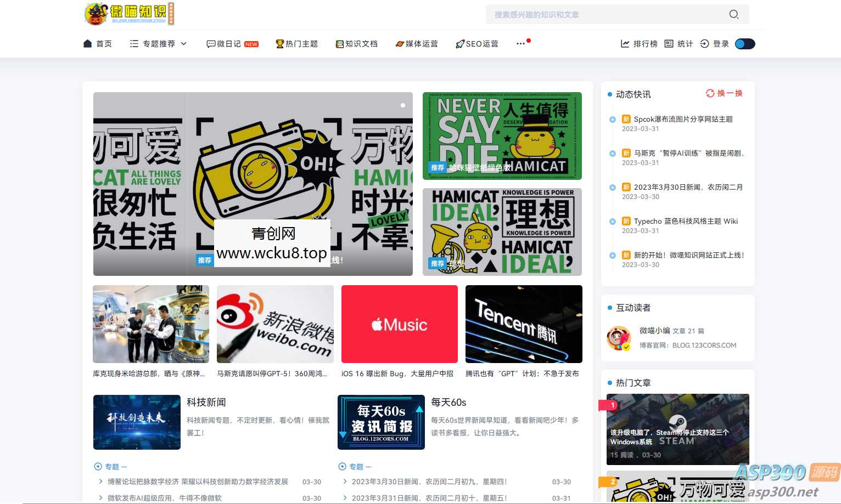Click the 微喵小编 author avatar
The width and height of the screenshot is (841, 504).
pyautogui.click(x=619, y=338)
